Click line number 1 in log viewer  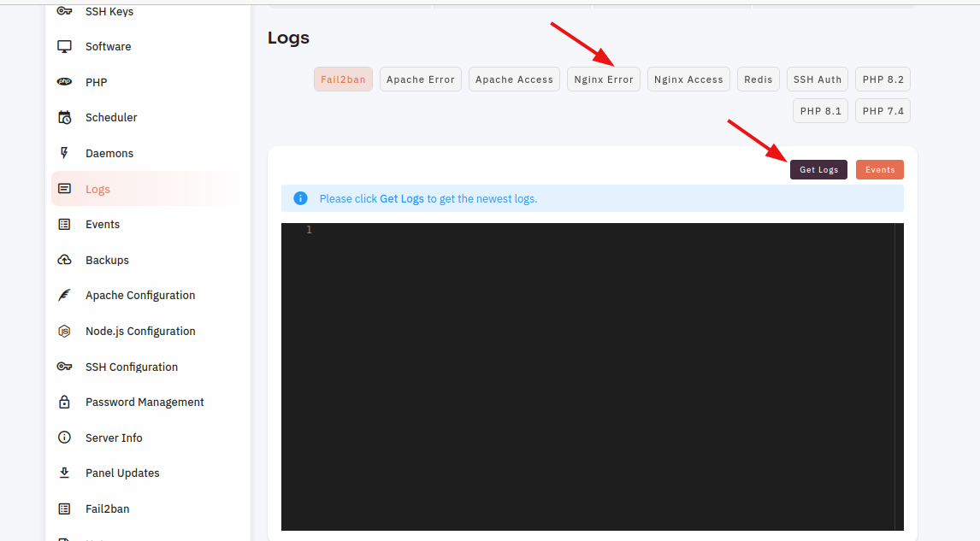coord(309,230)
